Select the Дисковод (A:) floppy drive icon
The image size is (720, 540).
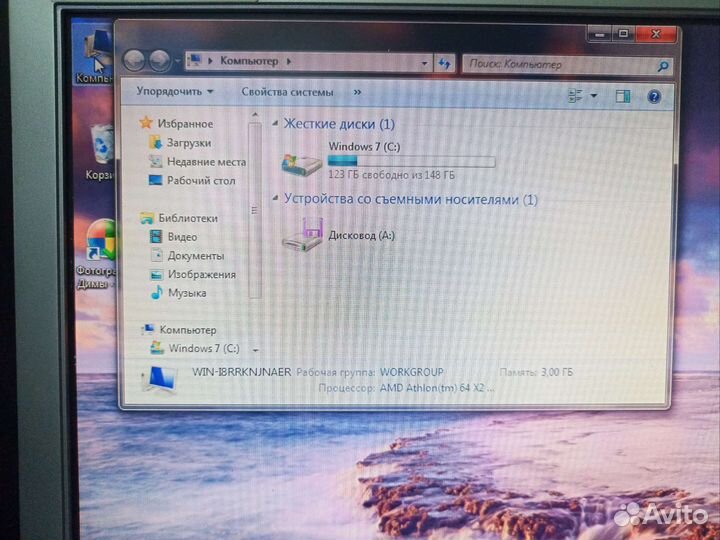coord(301,235)
